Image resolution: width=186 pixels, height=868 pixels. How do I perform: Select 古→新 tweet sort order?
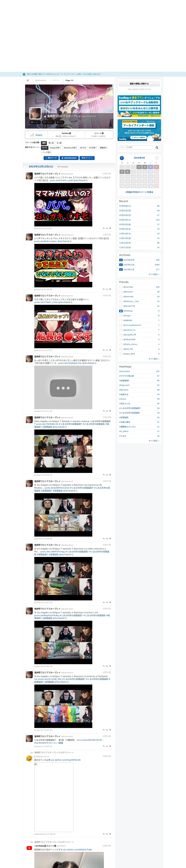[x=59, y=143]
